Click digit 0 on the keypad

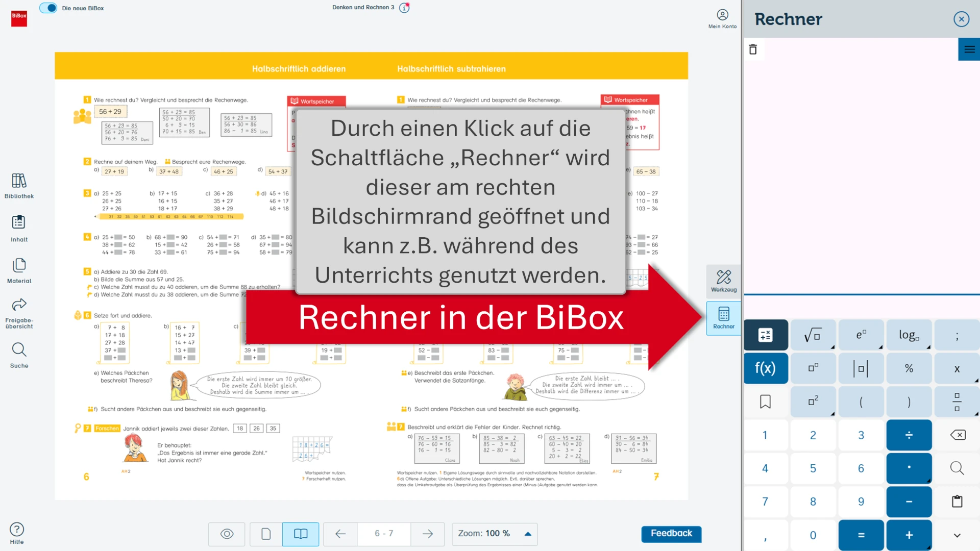(x=813, y=535)
